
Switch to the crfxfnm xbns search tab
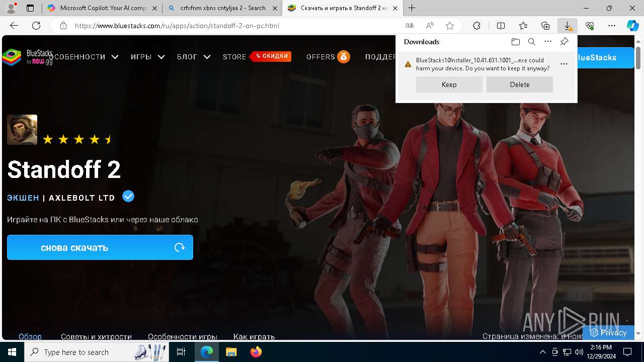222,8
